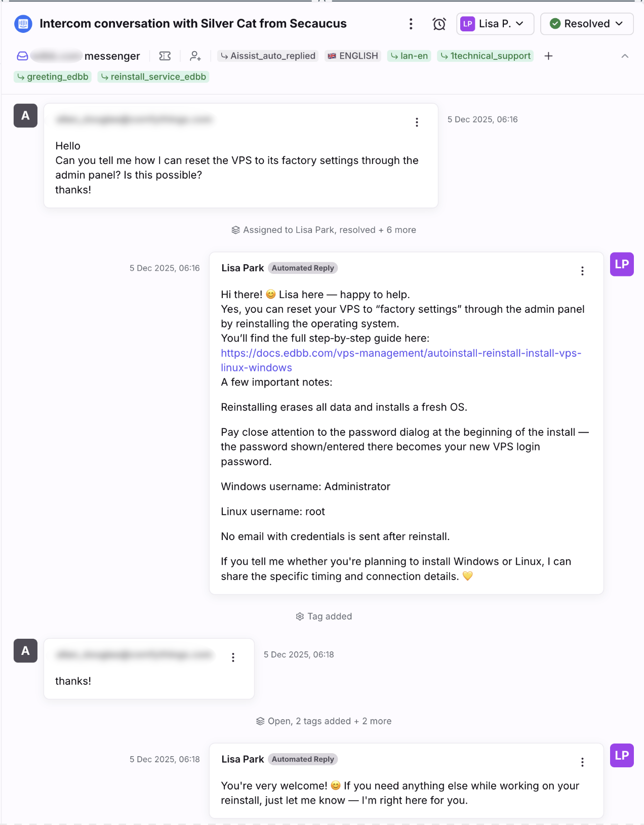The height and width of the screenshot is (825, 644).
Task: Open the Resolved status dropdown
Action: [x=586, y=24]
